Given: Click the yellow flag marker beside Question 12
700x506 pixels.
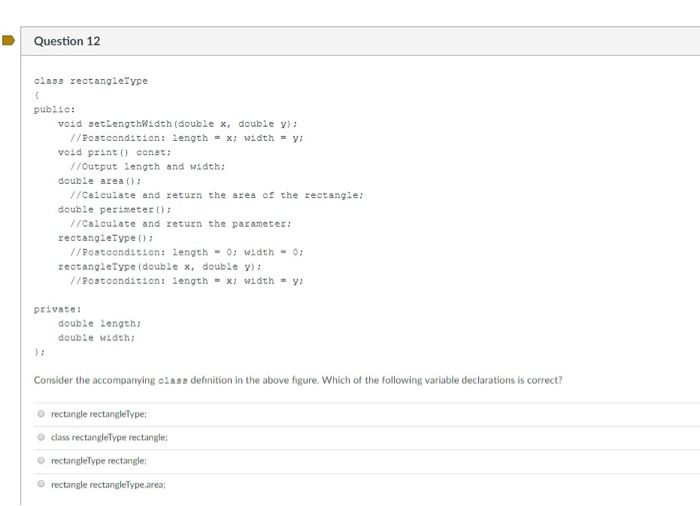Looking at the screenshot, I should coord(8,40).
